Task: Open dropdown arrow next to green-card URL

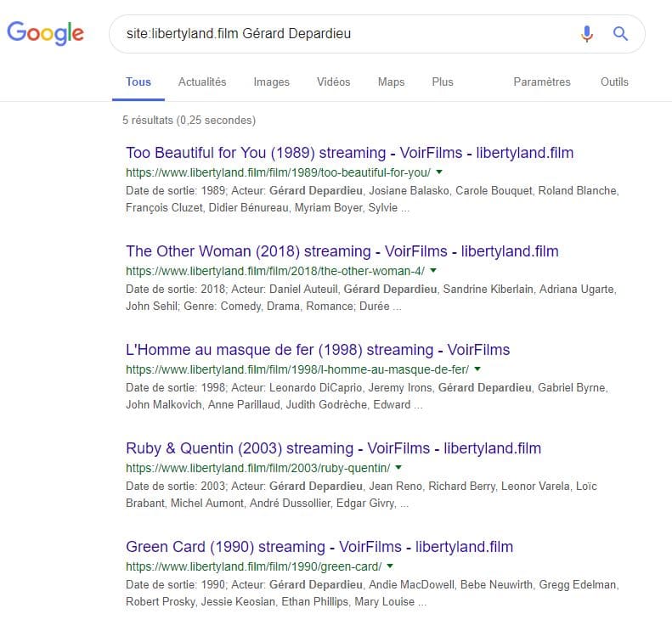Action: (390, 566)
